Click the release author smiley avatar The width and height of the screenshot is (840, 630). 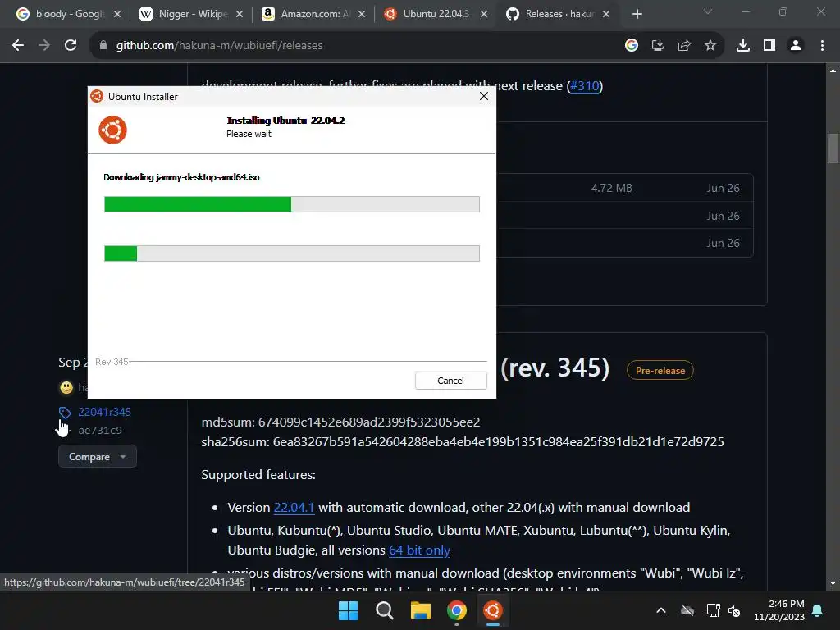66,387
